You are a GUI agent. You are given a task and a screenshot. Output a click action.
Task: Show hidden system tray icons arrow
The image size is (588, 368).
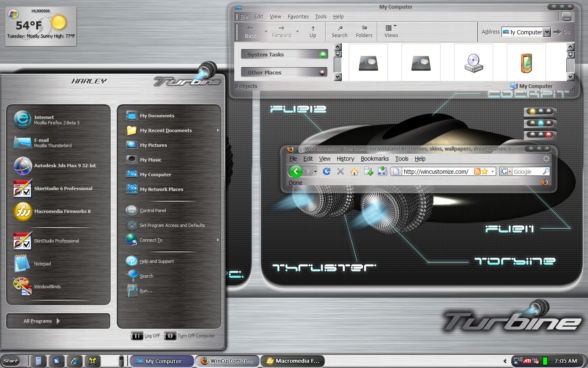tap(505, 361)
